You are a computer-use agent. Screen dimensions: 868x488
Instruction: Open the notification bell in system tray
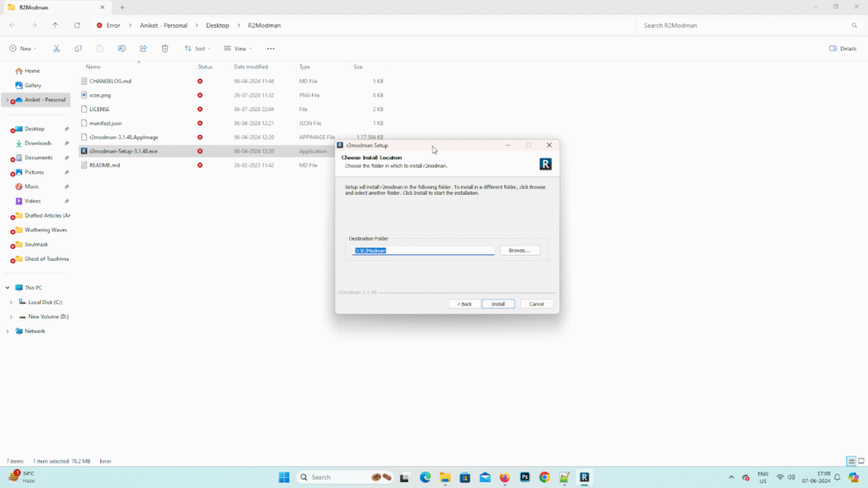tap(837, 478)
